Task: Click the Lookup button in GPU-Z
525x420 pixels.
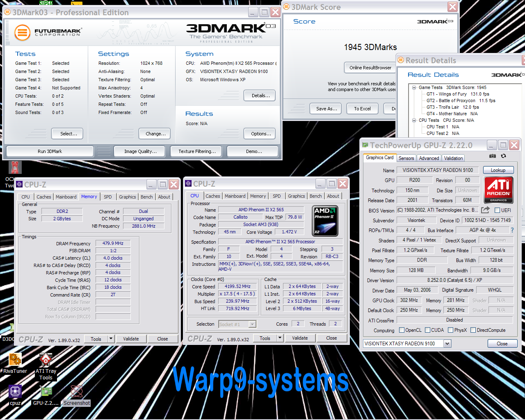Action: click(498, 170)
